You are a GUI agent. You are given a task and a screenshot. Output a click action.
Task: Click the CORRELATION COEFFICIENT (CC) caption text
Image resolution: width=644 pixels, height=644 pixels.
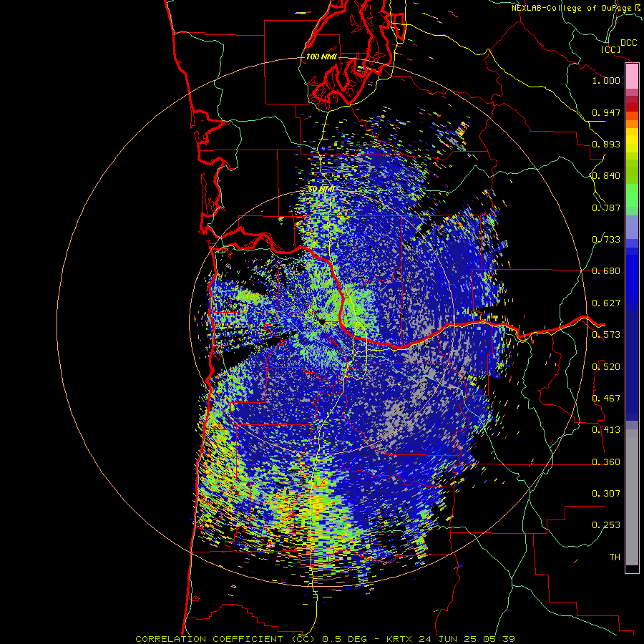click(225, 639)
